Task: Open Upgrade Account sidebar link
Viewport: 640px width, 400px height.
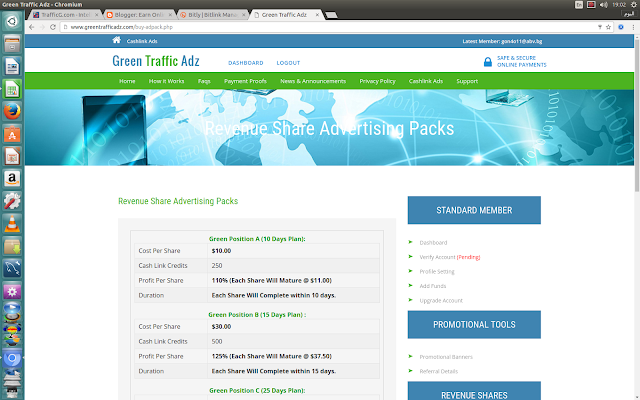Action: pyautogui.click(x=441, y=300)
